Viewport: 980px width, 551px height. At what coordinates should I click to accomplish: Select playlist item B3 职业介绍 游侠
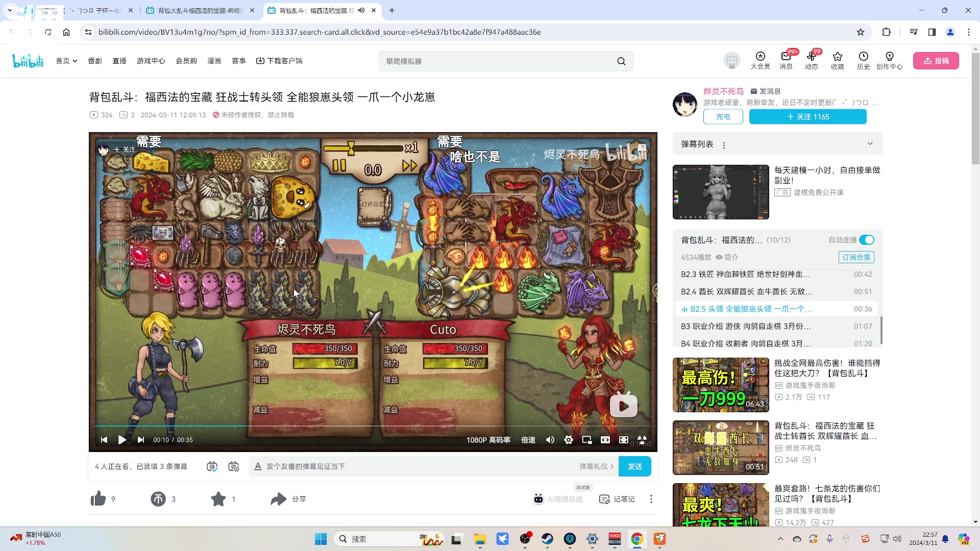[777, 327]
